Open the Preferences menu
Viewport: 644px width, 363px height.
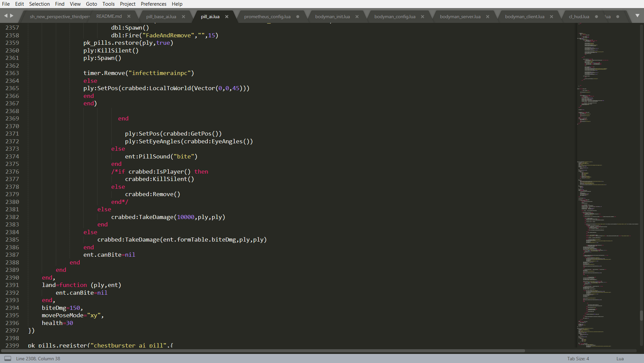[154, 4]
